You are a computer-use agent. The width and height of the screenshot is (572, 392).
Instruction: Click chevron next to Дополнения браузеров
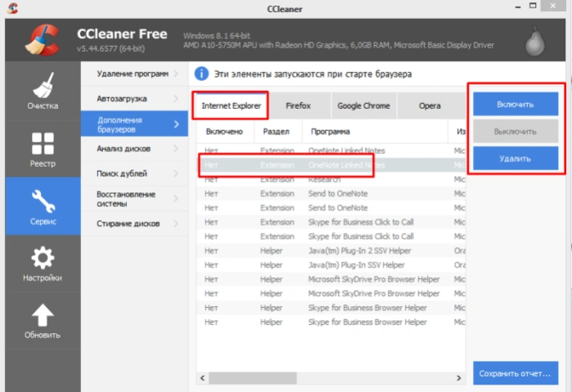pos(177,124)
